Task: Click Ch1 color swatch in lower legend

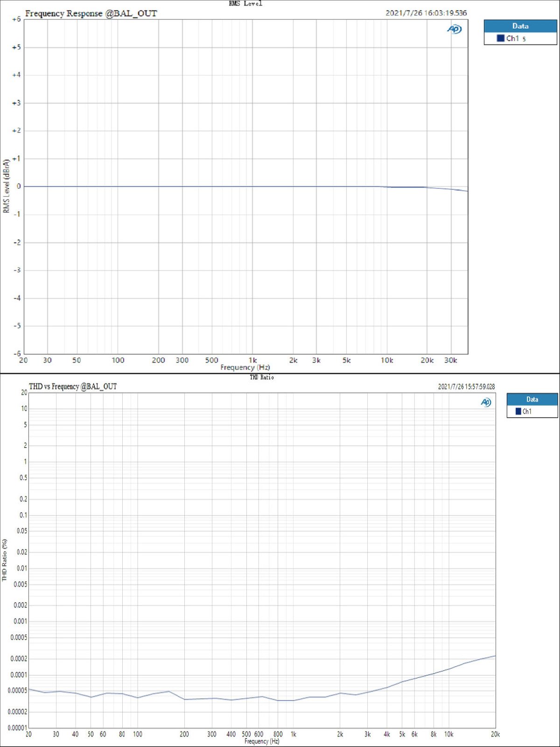Action: (518, 411)
